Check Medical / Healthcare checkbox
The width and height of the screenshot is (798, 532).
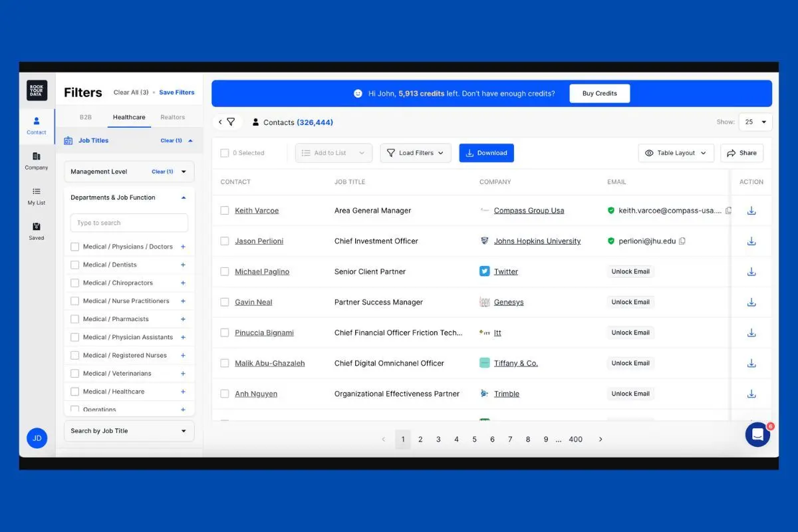point(74,392)
